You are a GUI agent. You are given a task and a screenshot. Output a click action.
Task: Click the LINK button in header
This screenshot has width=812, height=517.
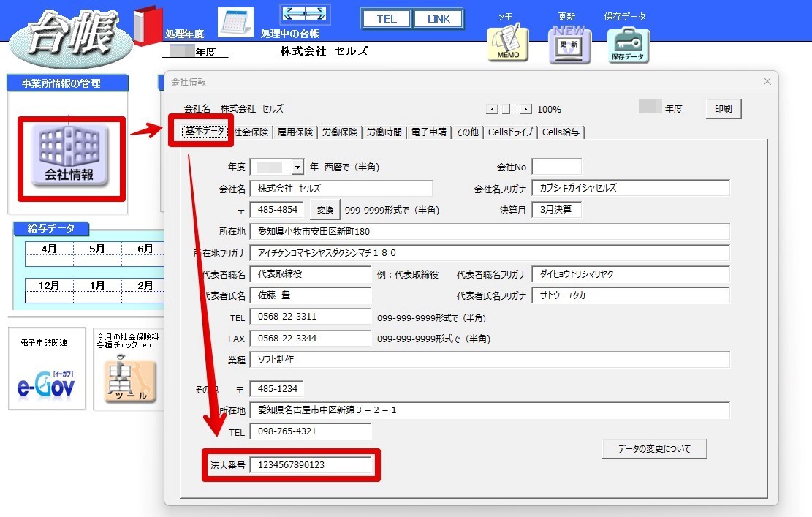[438, 19]
